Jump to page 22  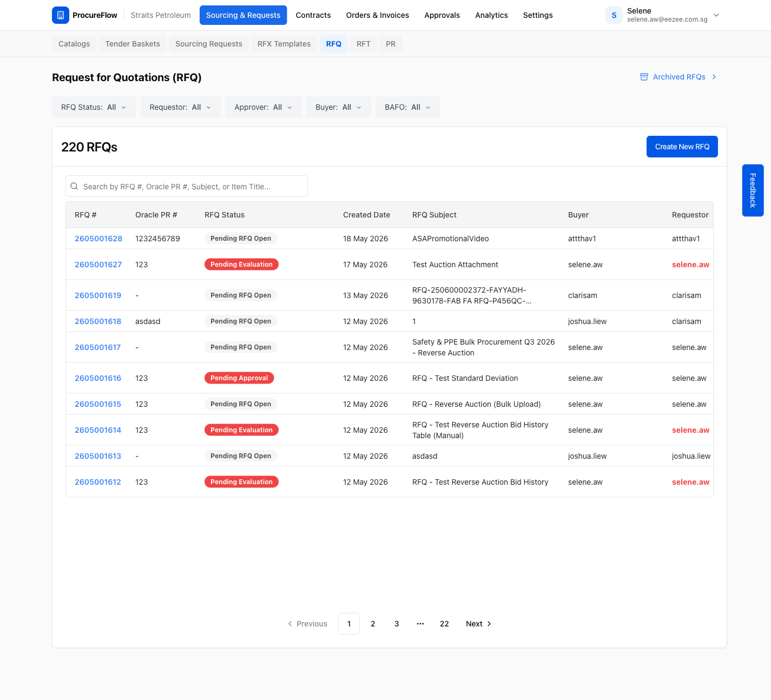(x=444, y=624)
